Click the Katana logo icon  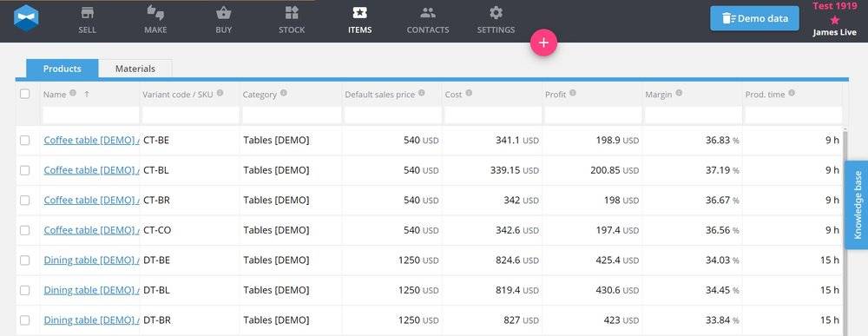tap(25, 17)
